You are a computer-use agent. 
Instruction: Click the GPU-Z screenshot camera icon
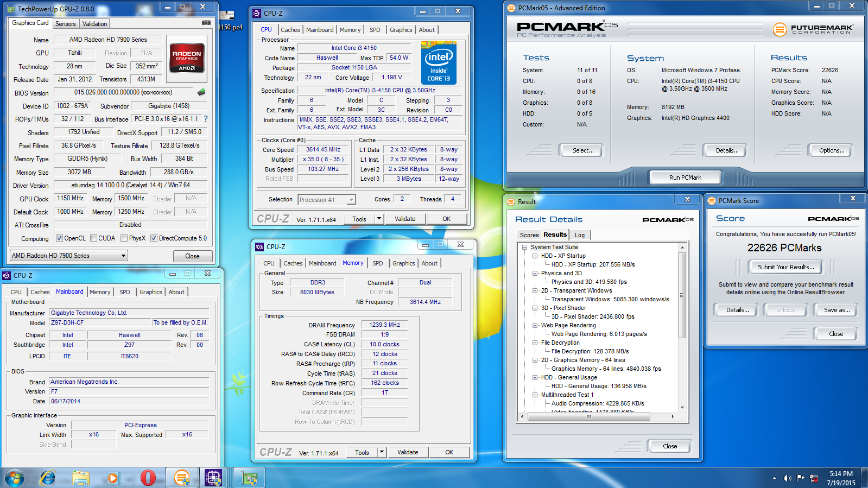click(206, 23)
